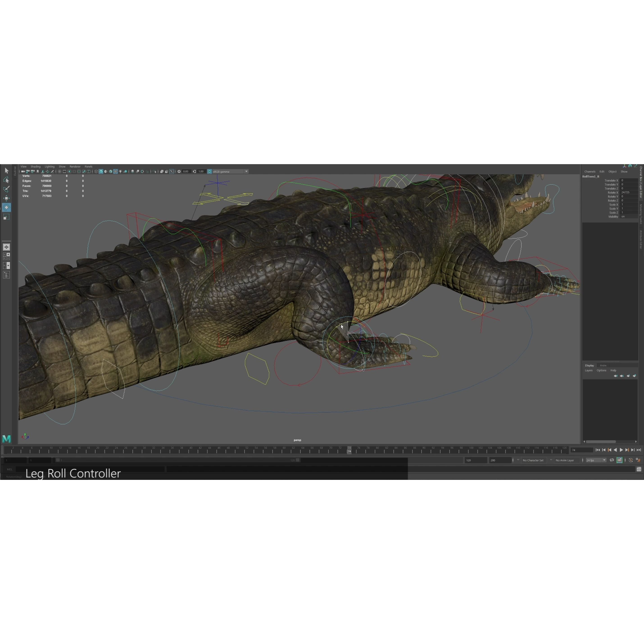
Task: Toggle isolate select icon
Action: pos(155,172)
